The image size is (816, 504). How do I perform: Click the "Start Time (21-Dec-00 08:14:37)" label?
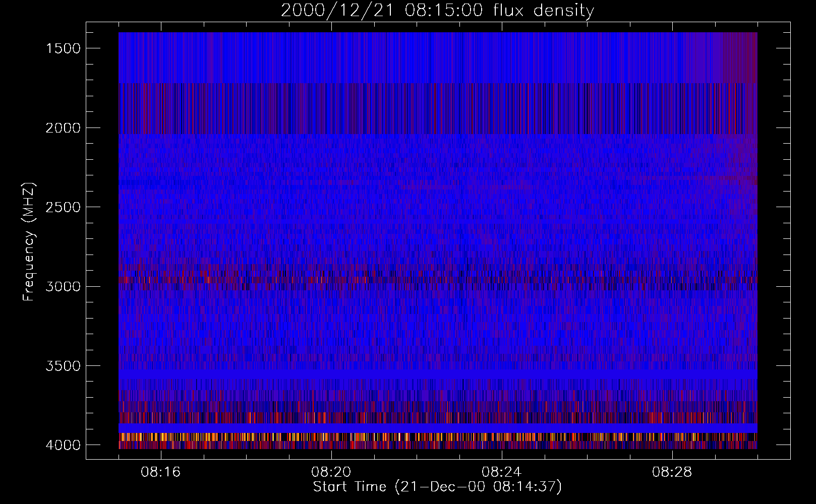pos(437,487)
